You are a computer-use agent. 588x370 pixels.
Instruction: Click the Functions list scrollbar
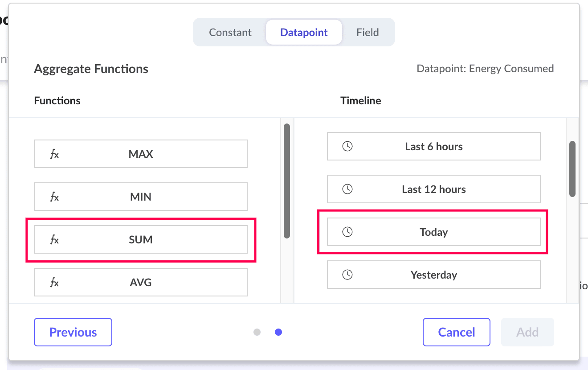pyautogui.click(x=287, y=181)
